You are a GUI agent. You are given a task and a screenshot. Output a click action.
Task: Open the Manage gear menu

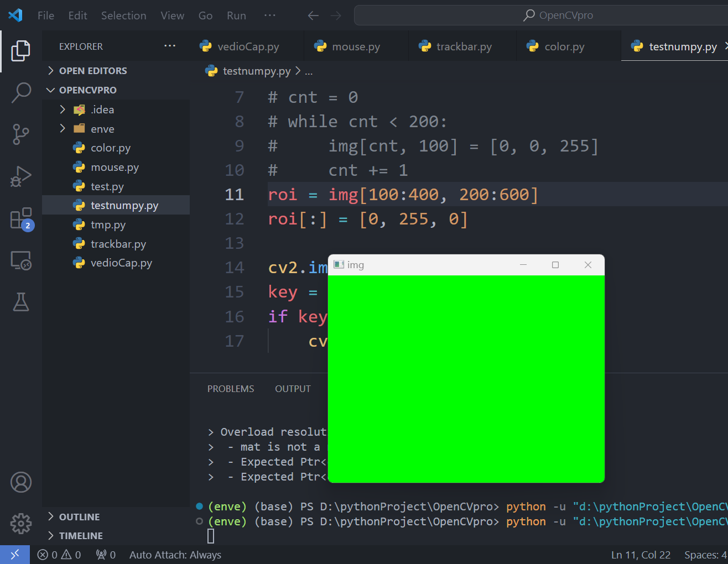tap(21, 523)
